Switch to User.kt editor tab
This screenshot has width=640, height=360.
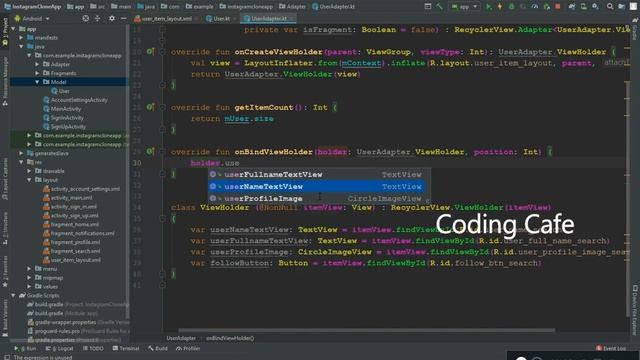click(x=221, y=19)
